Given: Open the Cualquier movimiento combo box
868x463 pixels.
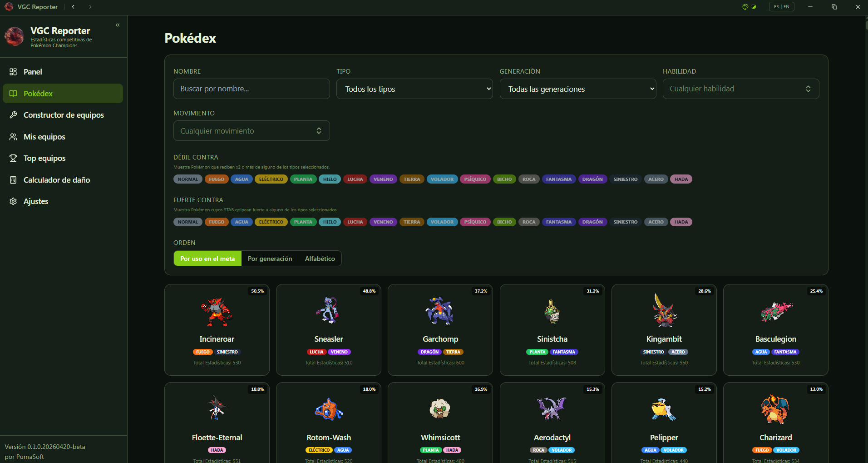Looking at the screenshot, I should (x=252, y=131).
